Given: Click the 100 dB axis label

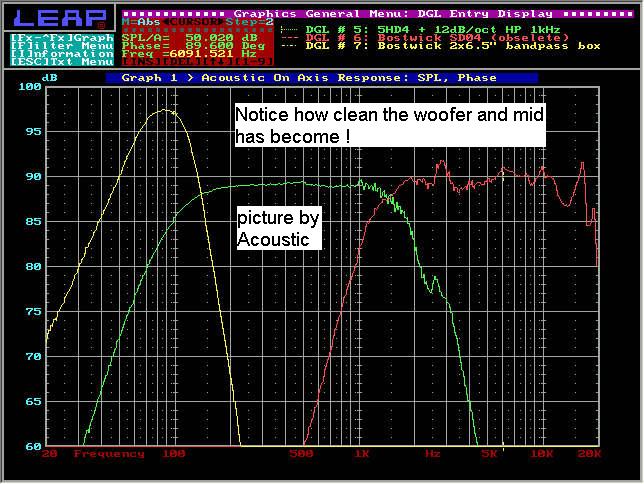Looking at the screenshot, I should pos(29,87).
